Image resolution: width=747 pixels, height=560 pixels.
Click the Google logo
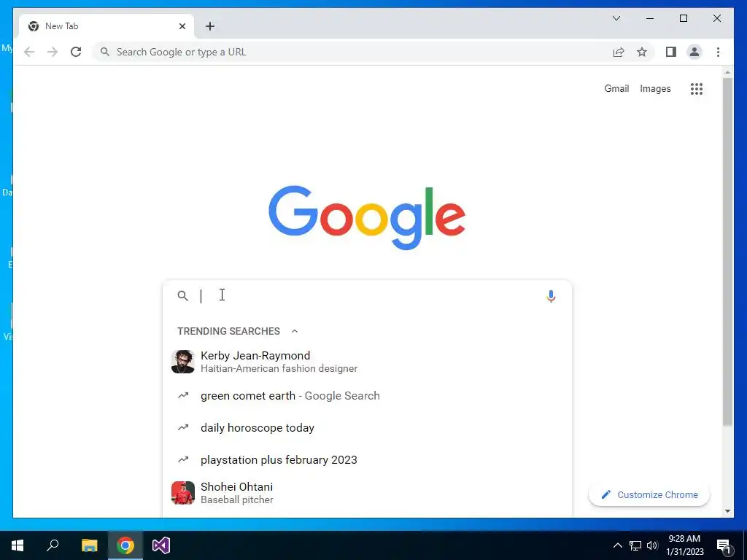click(367, 217)
